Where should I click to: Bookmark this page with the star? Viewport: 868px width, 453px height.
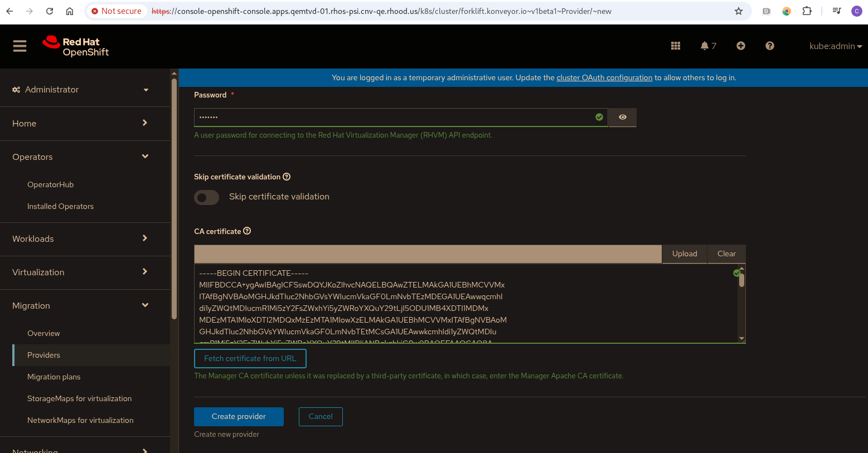(739, 11)
